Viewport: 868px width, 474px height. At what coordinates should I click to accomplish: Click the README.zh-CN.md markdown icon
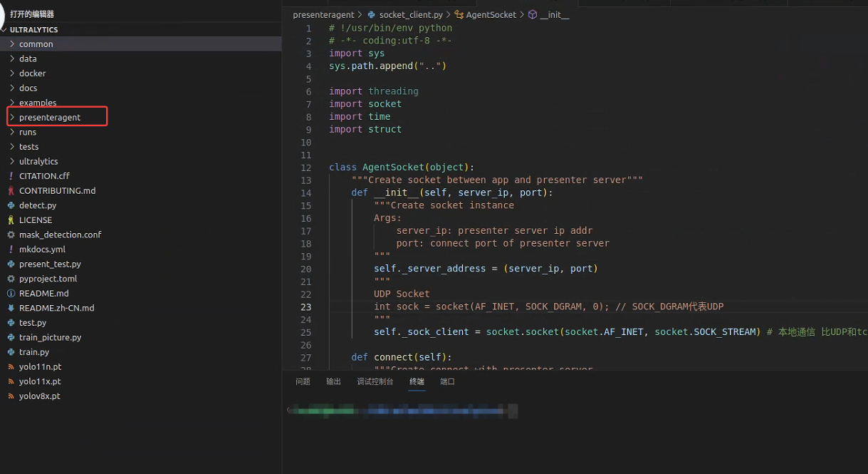[11, 308]
